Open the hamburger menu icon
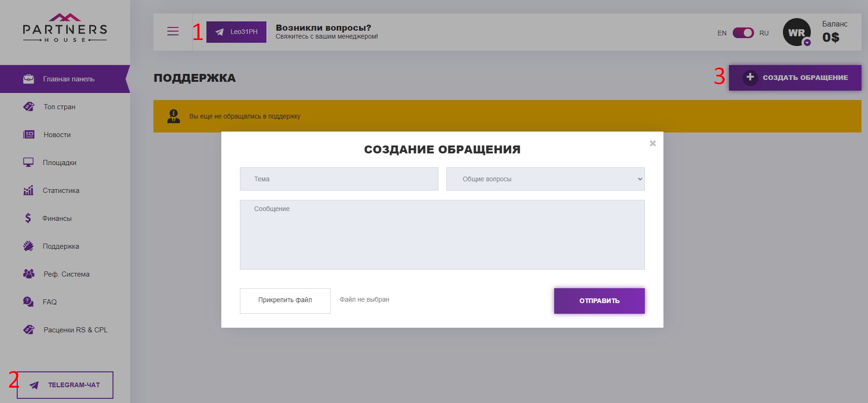This screenshot has width=868, height=403. (173, 32)
